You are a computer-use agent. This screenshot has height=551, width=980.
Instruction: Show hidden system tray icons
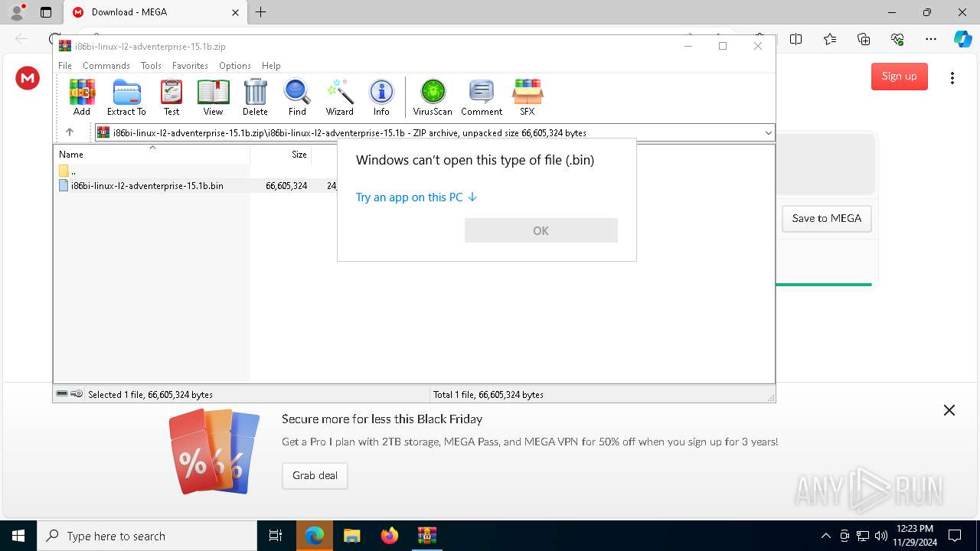[825, 536]
